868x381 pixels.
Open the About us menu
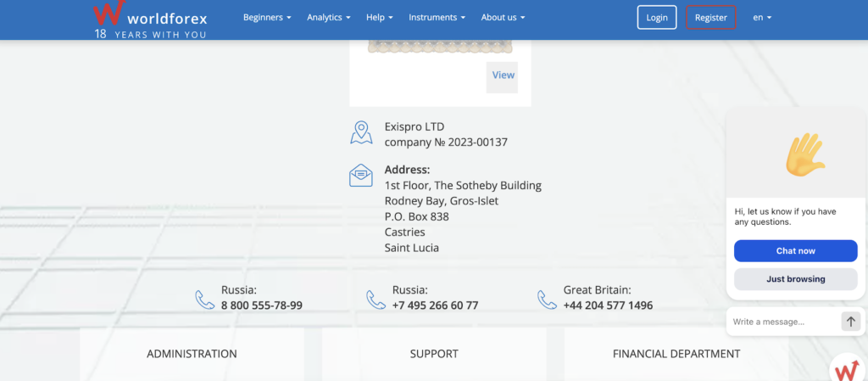(503, 18)
